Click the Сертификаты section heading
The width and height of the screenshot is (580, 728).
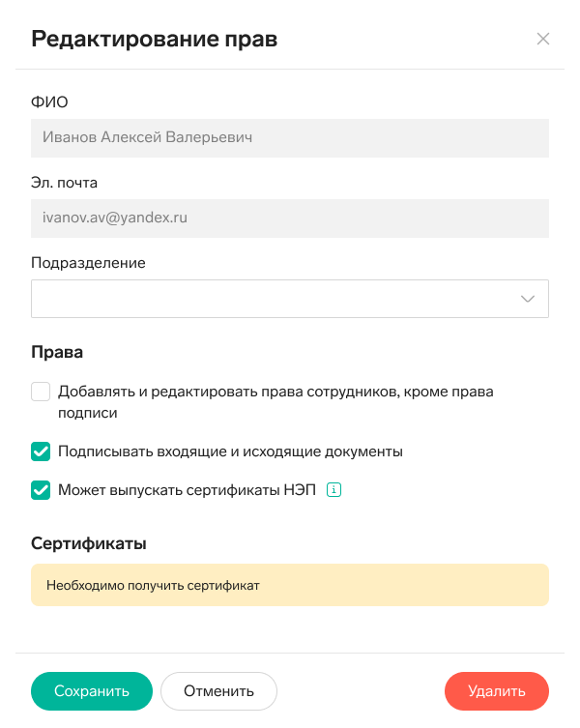tap(89, 543)
